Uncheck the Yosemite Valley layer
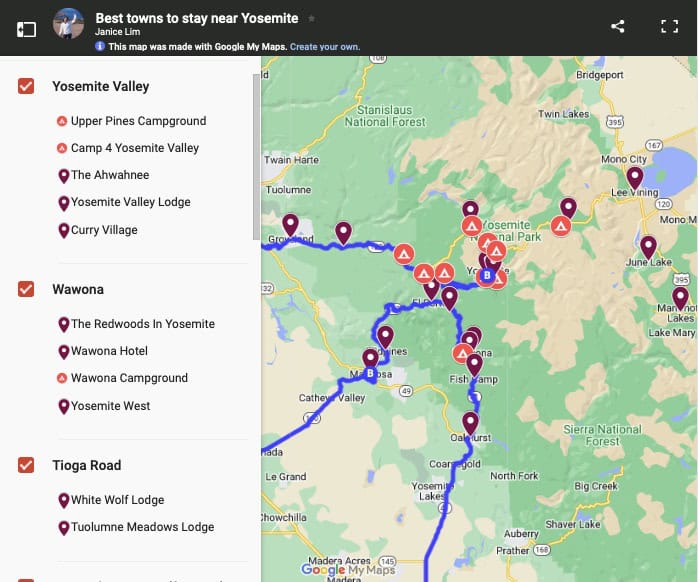Image resolution: width=698 pixels, height=582 pixels. tap(26, 86)
